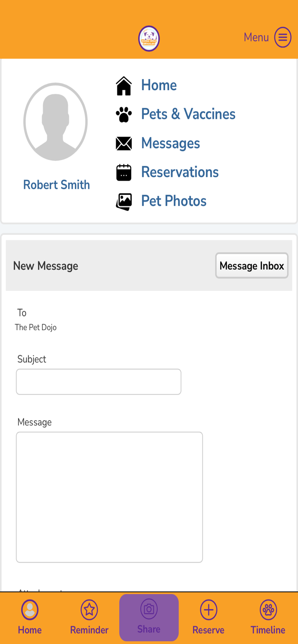Open the hamburger Menu icon
Screen dimensions: 298x644
(283, 37)
